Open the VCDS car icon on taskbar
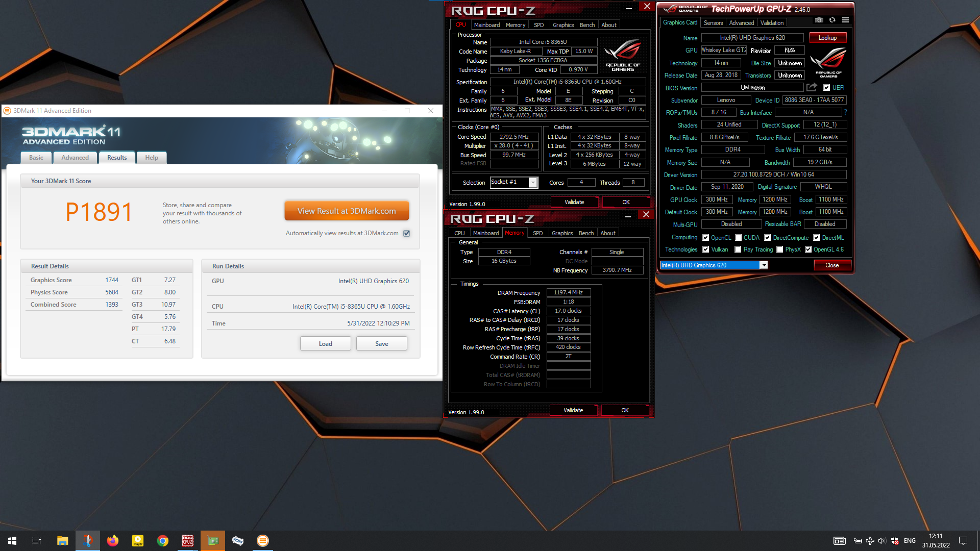This screenshot has width=980, height=551. (238, 541)
